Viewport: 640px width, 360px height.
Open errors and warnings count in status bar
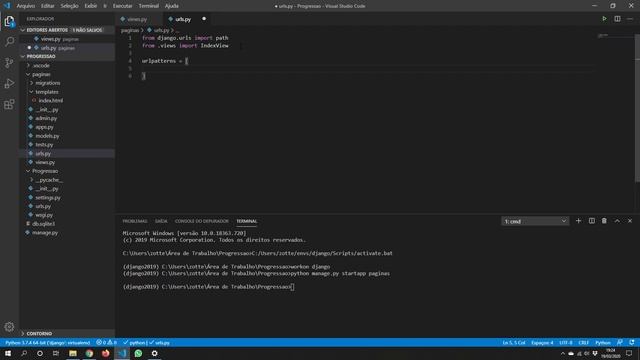coord(107,342)
